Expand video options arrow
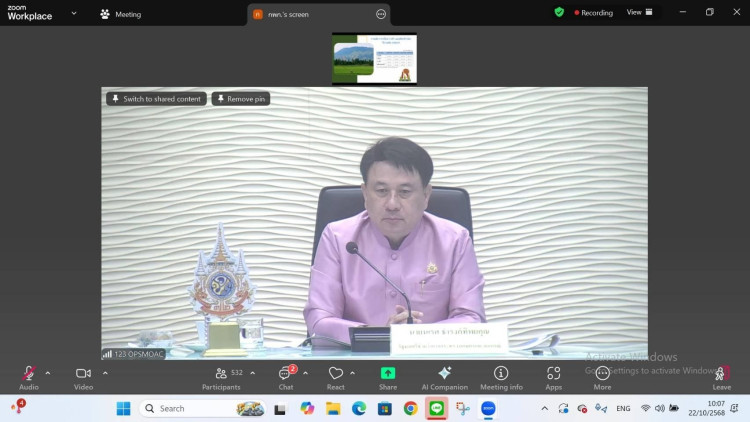This screenshot has width=750, height=422. coord(105,372)
